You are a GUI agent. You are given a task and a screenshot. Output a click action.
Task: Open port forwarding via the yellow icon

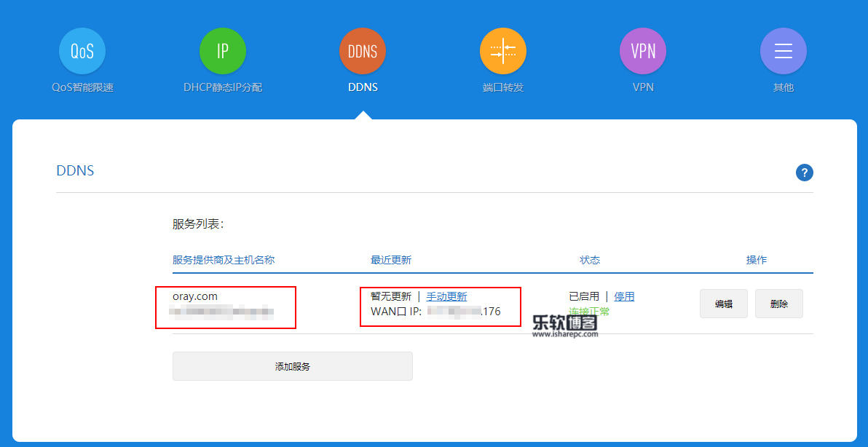pos(502,51)
